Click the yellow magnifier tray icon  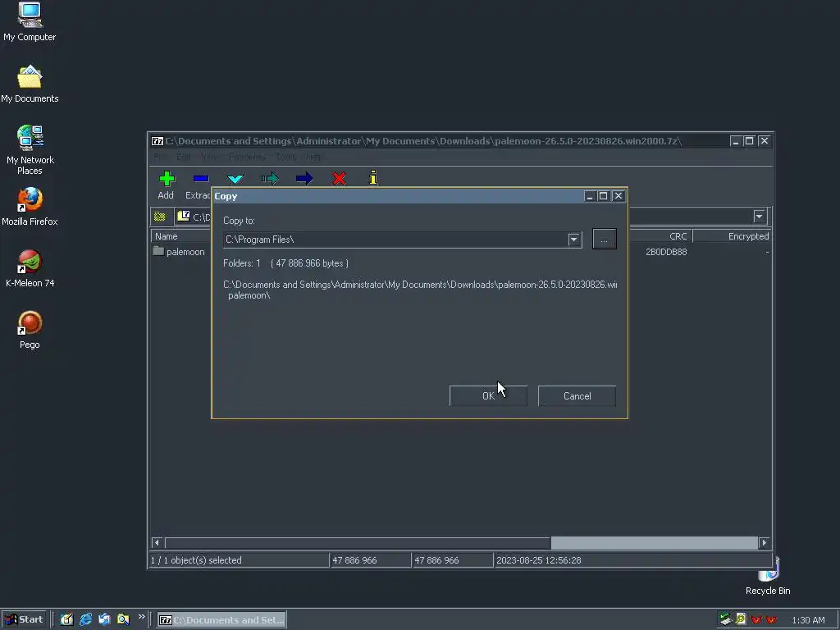[x=741, y=619]
